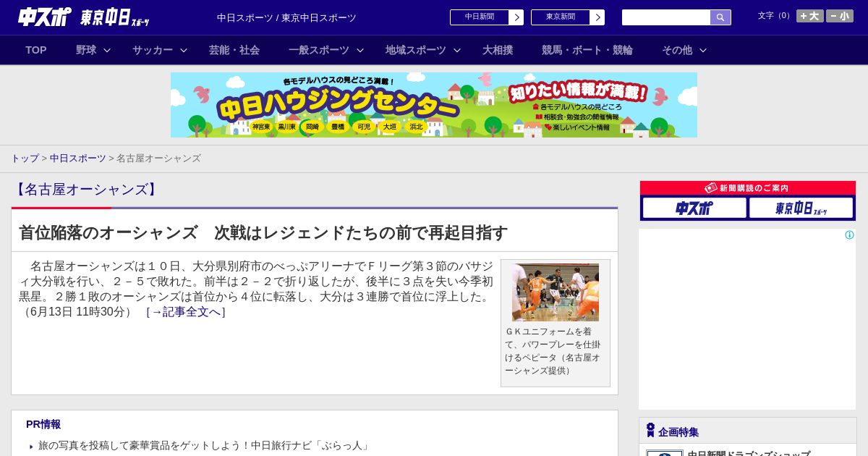Open 地域スポーツ navigation menu
868x456 pixels.
(x=416, y=50)
